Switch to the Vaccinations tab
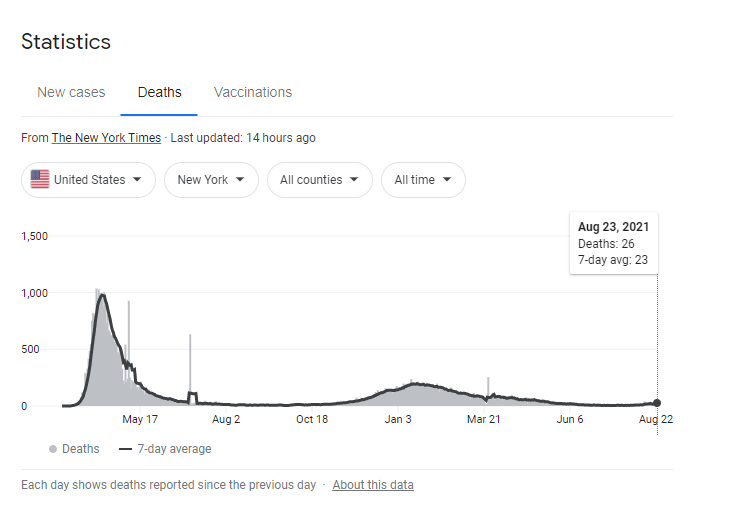 [x=253, y=92]
